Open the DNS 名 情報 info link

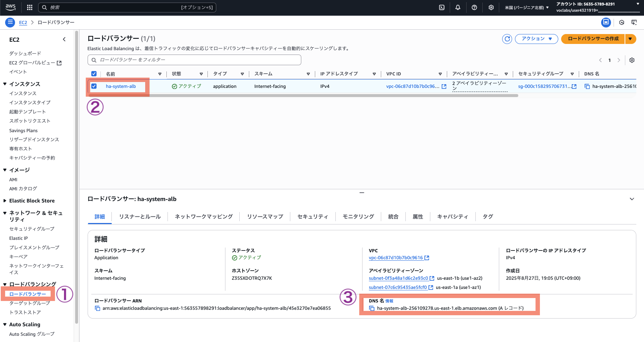389,301
